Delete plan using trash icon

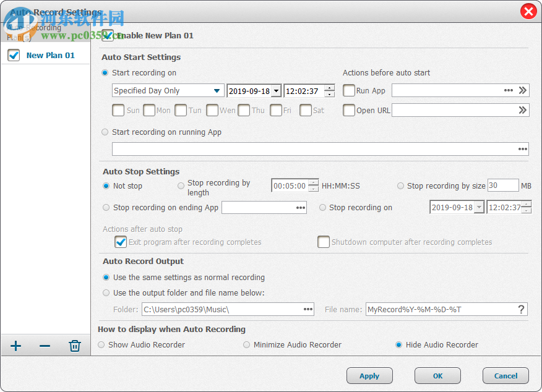coord(74,346)
